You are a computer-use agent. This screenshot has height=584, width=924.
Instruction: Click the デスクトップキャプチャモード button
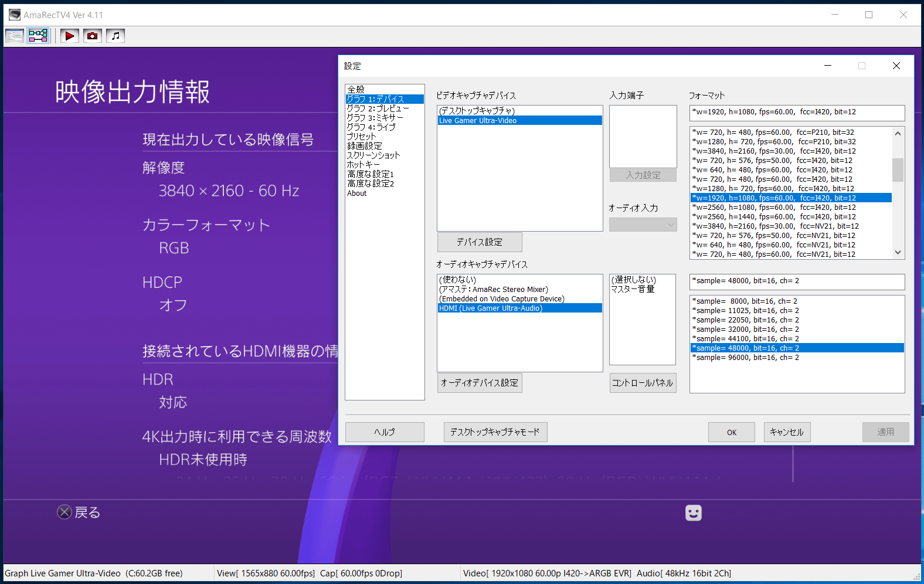point(495,432)
